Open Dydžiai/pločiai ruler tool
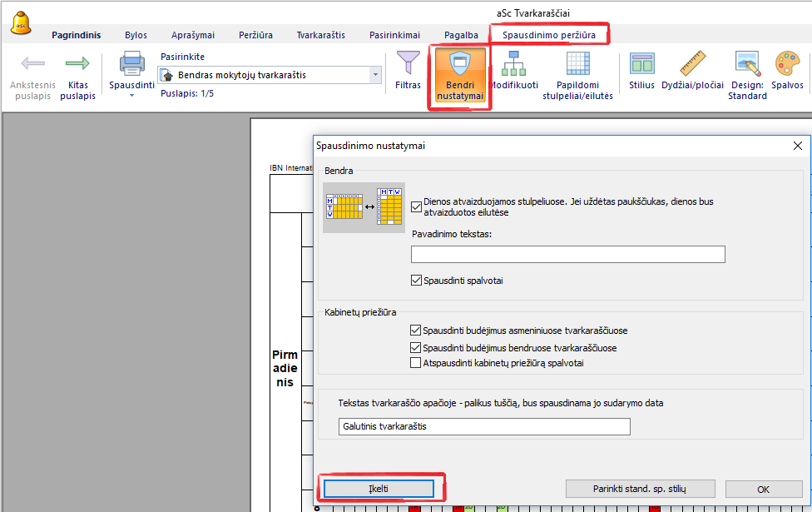The image size is (812, 512). point(692,64)
